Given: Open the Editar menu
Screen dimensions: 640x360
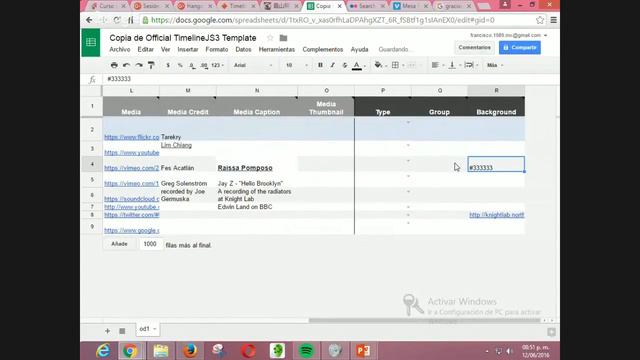Looking at the screenshot, I should coord(145,49).
